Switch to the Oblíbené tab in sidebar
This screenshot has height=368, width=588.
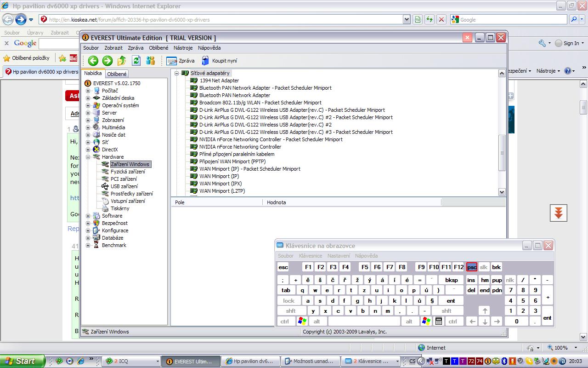[x=117, y=74]
